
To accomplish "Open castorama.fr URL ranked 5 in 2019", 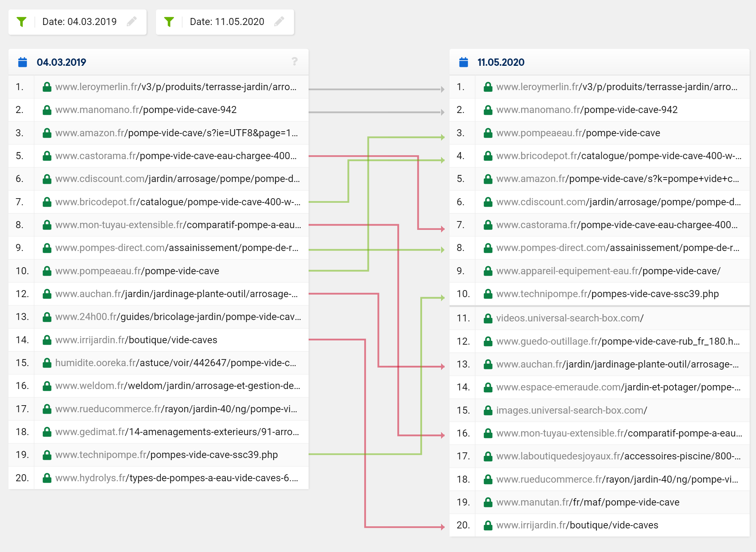I will (x=176, y=156).
